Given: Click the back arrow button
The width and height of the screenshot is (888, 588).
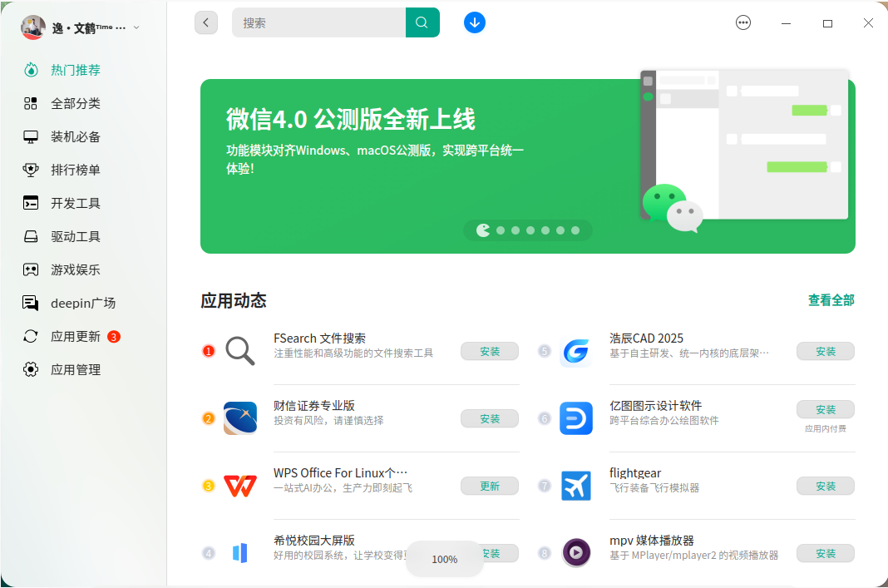Looking at the screenshot, I should click(206, 22).
